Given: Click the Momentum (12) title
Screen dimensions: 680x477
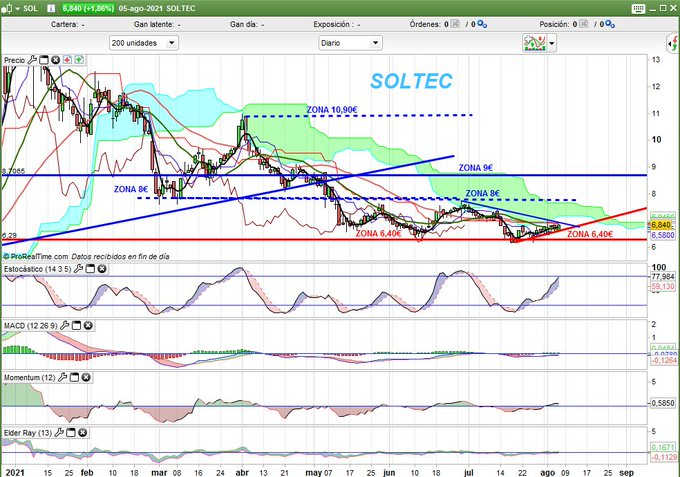Looking at the screenshot, I should pyautogui.click(x=29, y=378).
